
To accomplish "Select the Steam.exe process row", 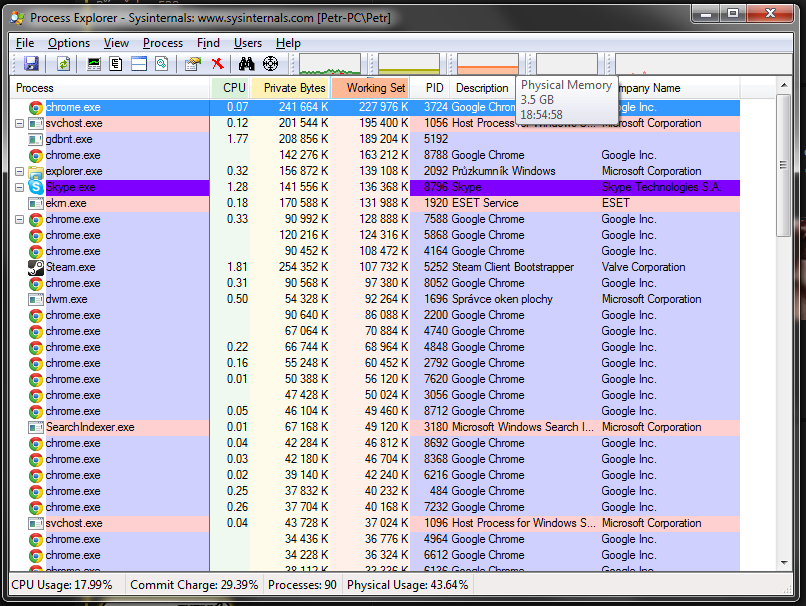I will (x=70, y=267).
